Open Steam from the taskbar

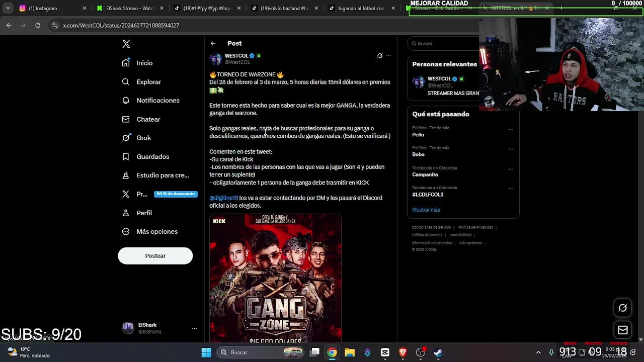coord(438,352)
